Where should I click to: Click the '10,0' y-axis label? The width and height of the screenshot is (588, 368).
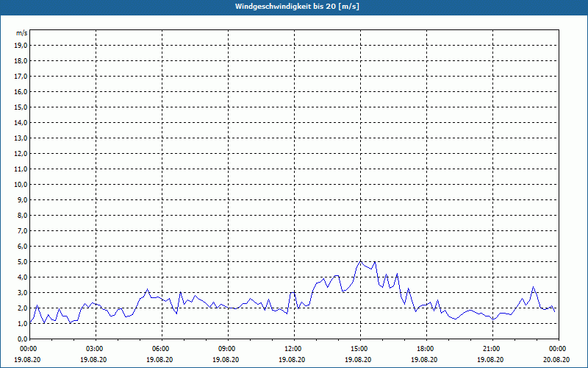coord(21,185)
